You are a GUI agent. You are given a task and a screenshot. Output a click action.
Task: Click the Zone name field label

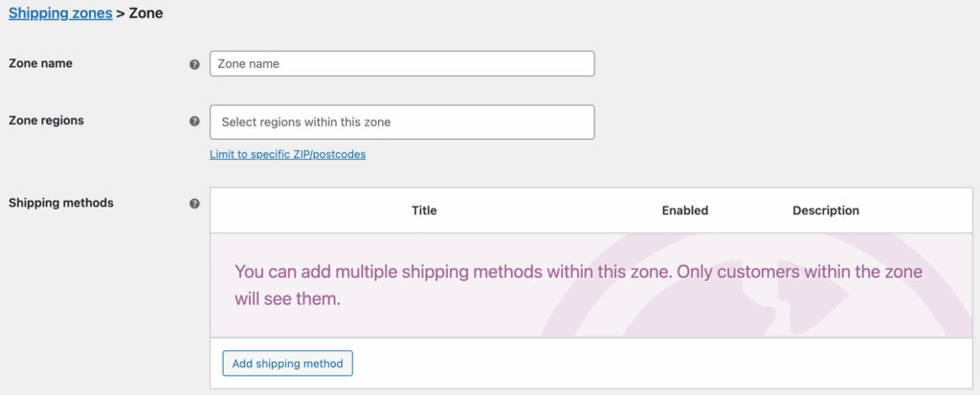click(40, 63)
